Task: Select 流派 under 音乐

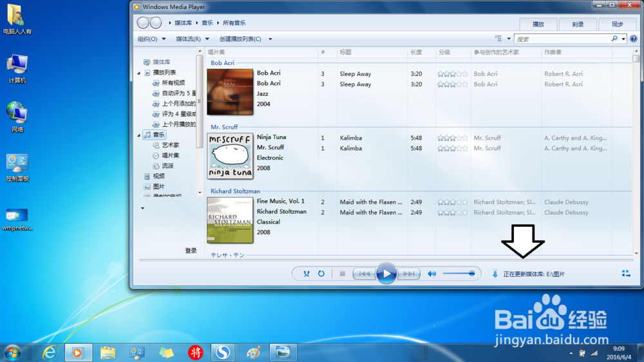Action: click(163, 166)
